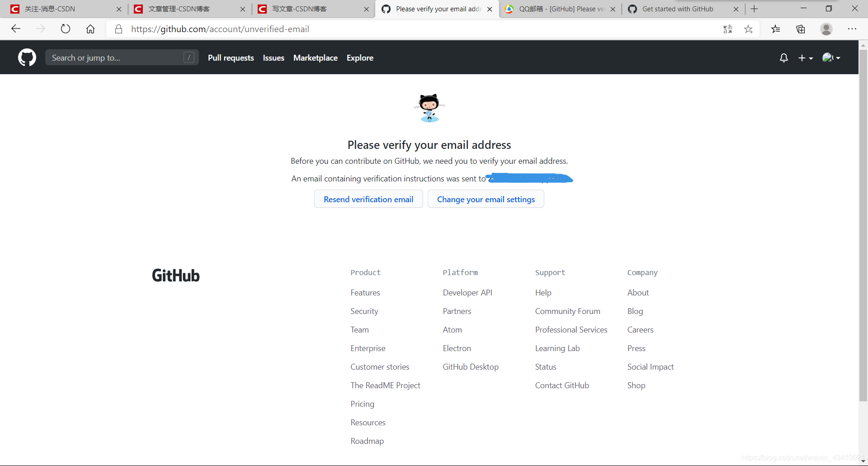Open Shop footer link
The image size is (868, 466).
(636, 385)
